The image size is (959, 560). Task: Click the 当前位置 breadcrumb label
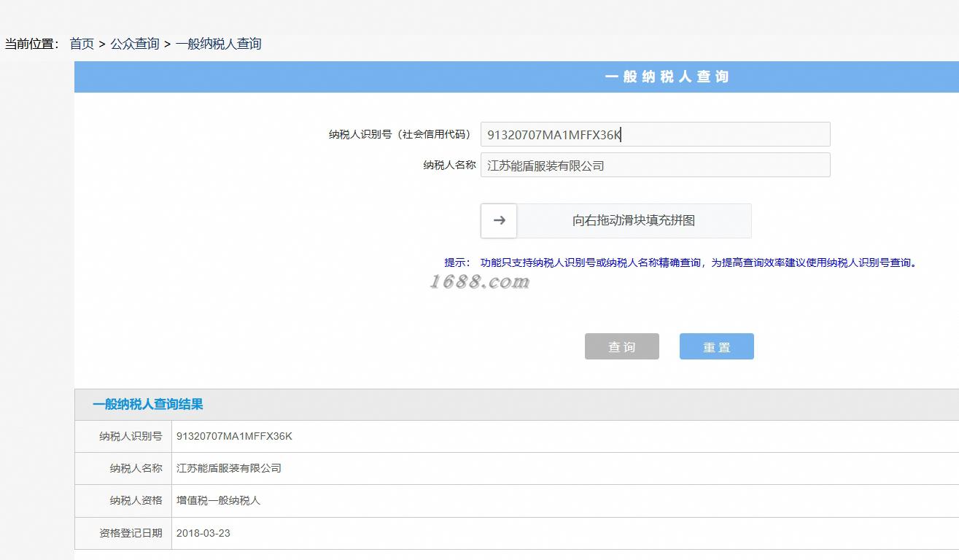click(32, 44)
